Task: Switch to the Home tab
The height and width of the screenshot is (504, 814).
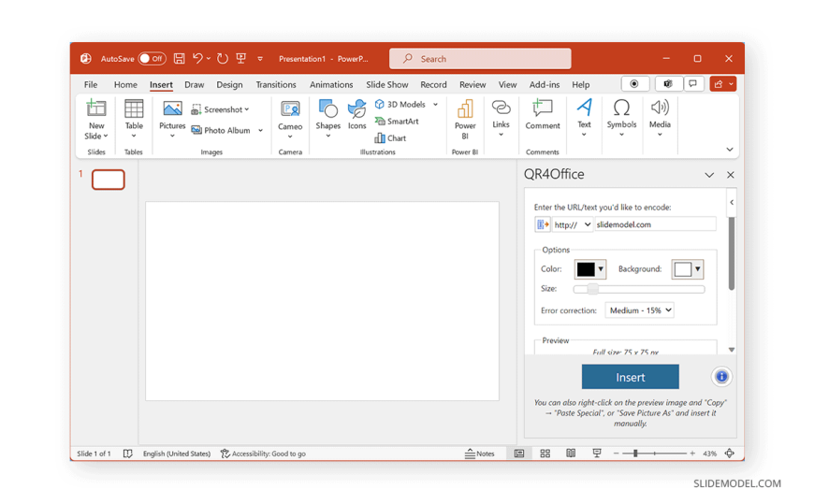Action: click(125, 84)
